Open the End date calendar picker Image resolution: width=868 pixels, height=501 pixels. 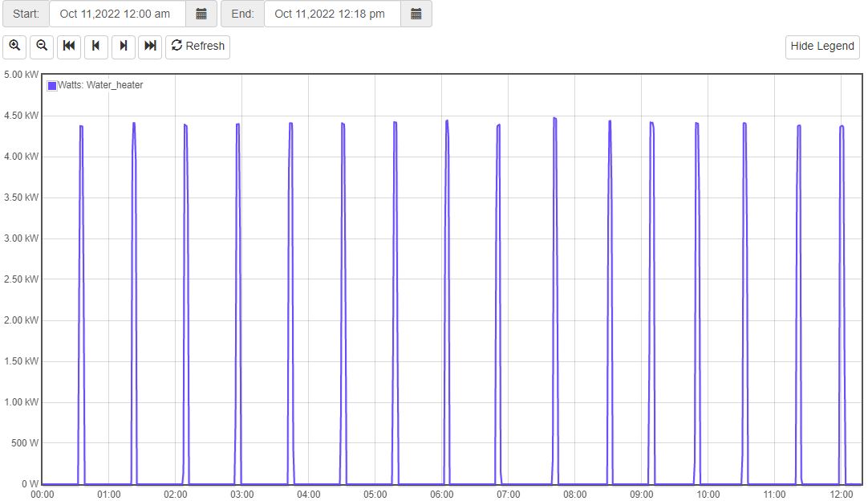click(x=416, y=14)
